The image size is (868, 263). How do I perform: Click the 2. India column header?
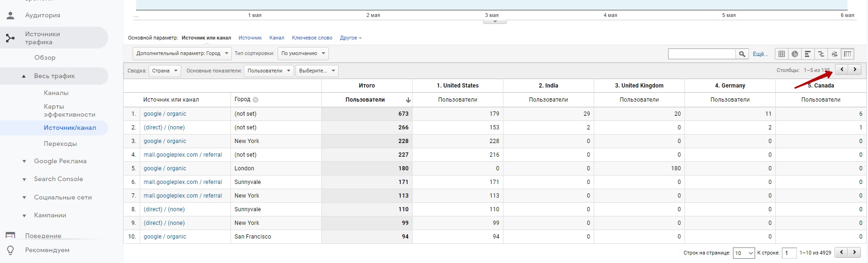(548, 86)
